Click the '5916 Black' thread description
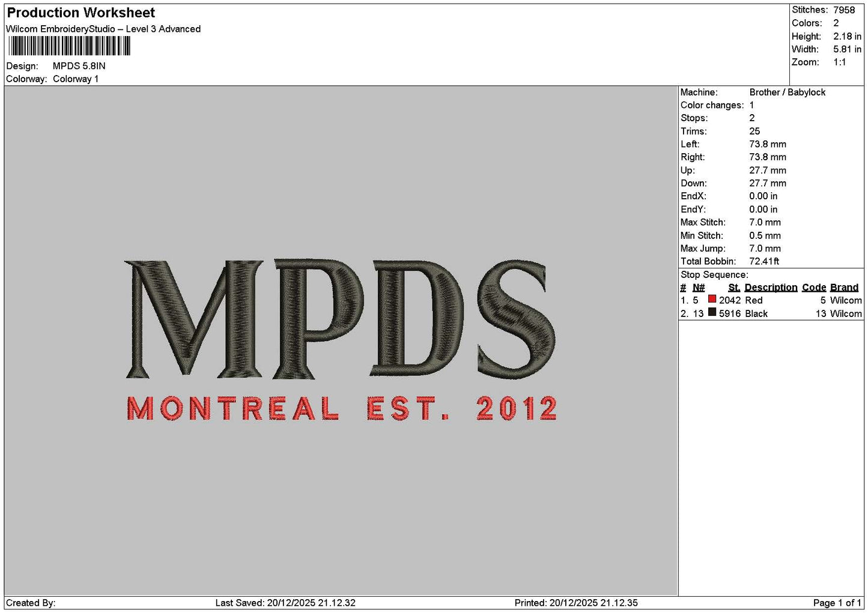Image resolution: width=868 pixels, height=613 pixels. click(743, 313)
